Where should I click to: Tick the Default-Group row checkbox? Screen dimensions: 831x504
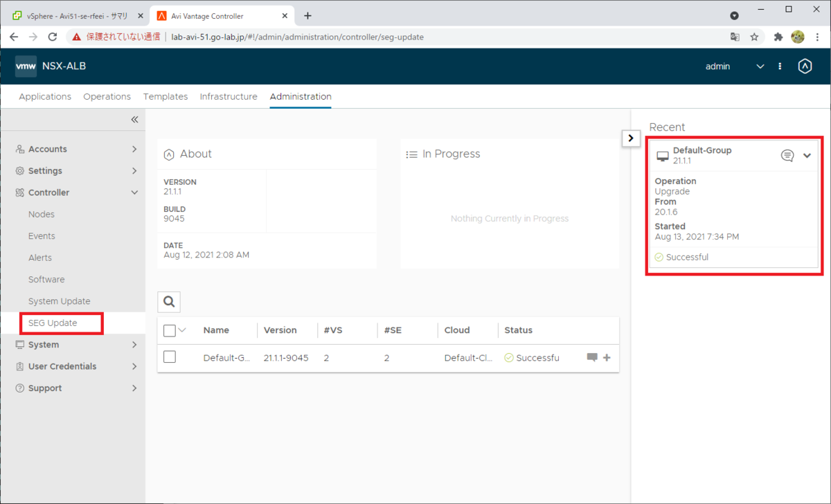(x=170, y=357)
